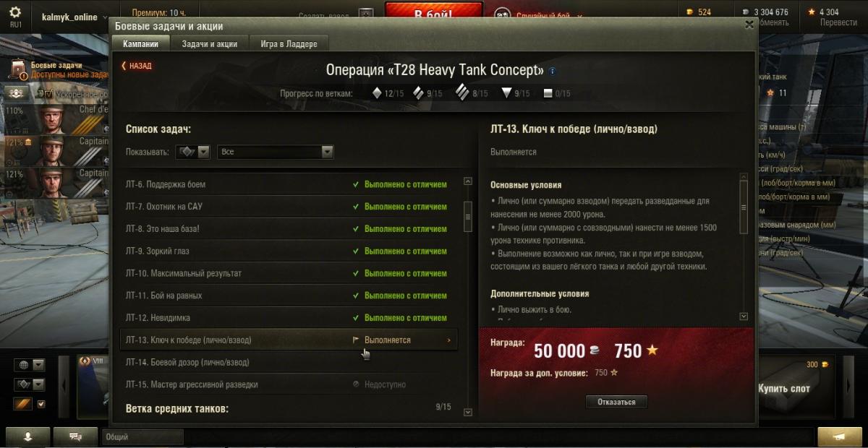Open the chat channels icon button

pos(74,436)
